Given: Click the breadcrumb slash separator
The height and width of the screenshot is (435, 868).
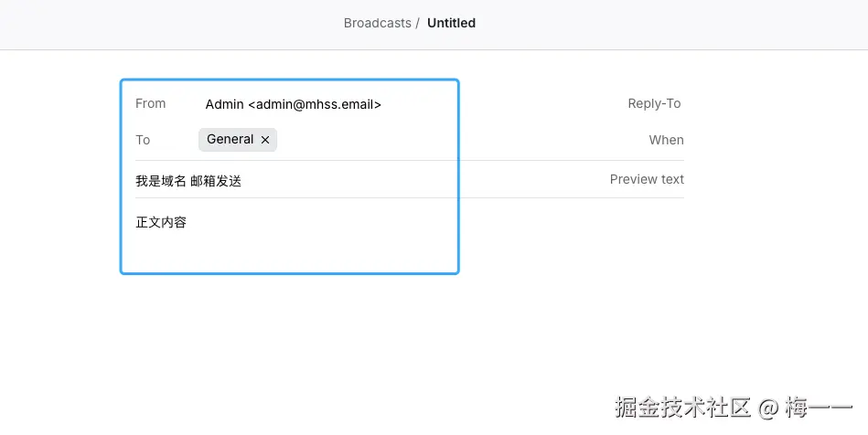Looking at the screenshot, I should click(x=417, y=23).
